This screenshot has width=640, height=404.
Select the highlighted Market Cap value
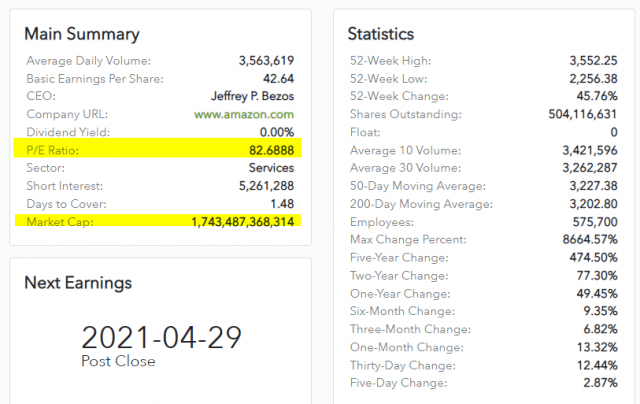coord(243,222)
